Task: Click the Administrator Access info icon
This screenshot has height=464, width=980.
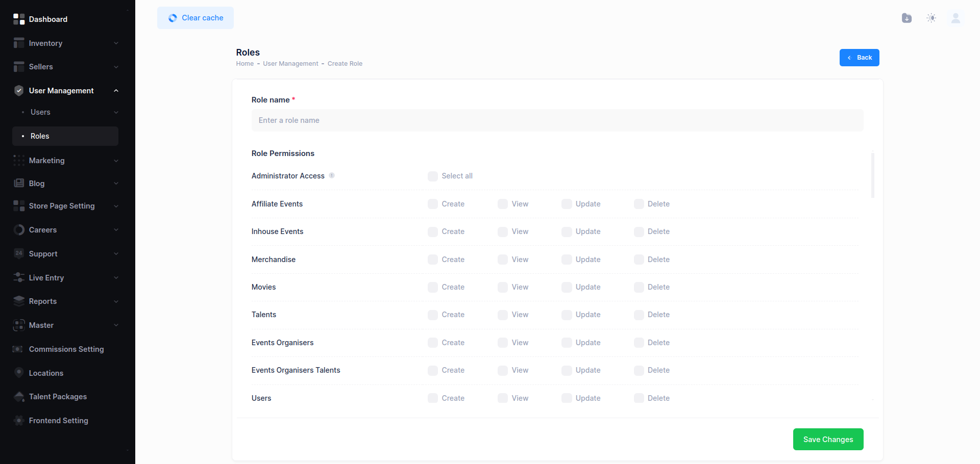Action: [x=332, y=175]
